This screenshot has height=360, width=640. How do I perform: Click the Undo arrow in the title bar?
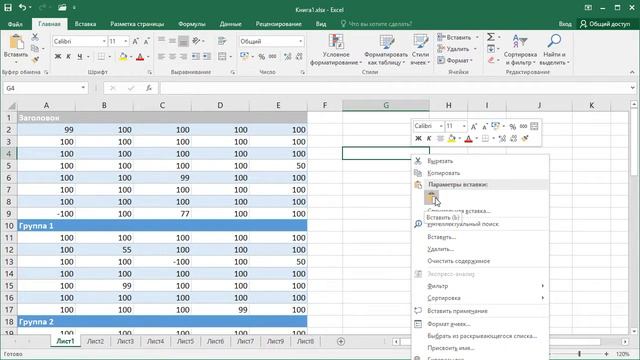(x=22, y=7)
